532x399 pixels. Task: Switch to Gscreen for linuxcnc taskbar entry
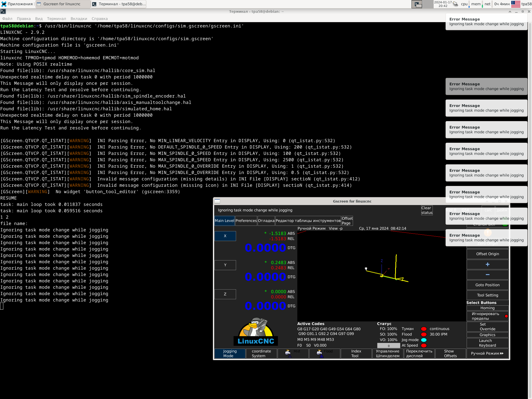(x=63, y=4)
